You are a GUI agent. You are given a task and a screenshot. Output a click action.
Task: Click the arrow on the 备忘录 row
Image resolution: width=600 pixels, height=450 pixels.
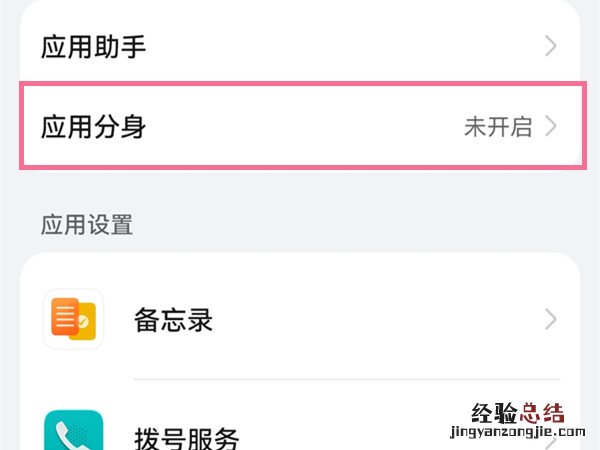click(550, 319)
